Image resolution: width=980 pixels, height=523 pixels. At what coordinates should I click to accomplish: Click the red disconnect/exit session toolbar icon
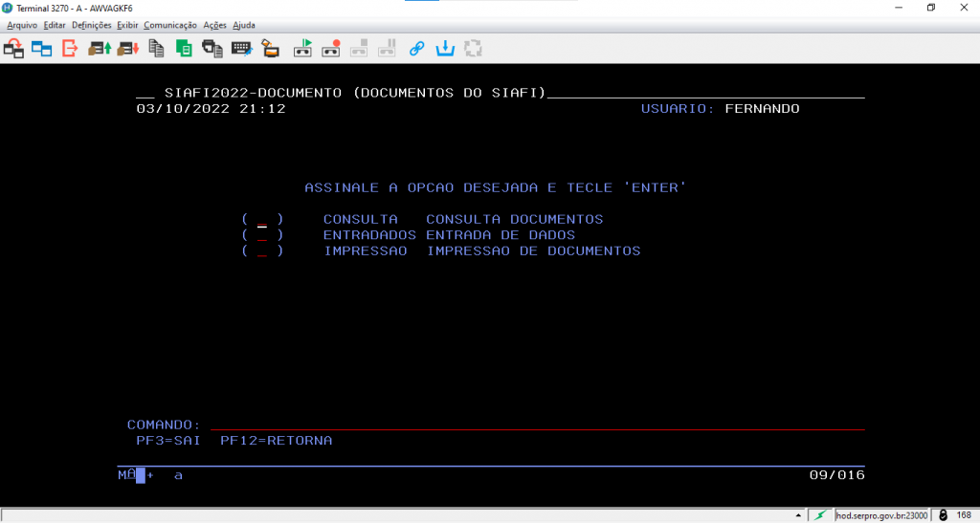tap(70, 48)
